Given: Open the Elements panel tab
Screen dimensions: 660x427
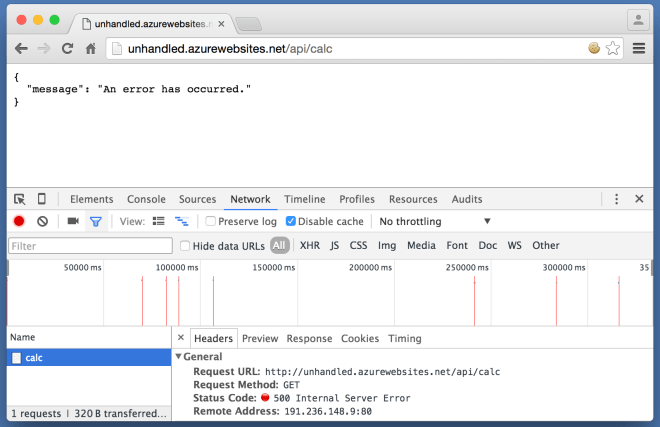Looking at the screenshot, I should 92,199.
